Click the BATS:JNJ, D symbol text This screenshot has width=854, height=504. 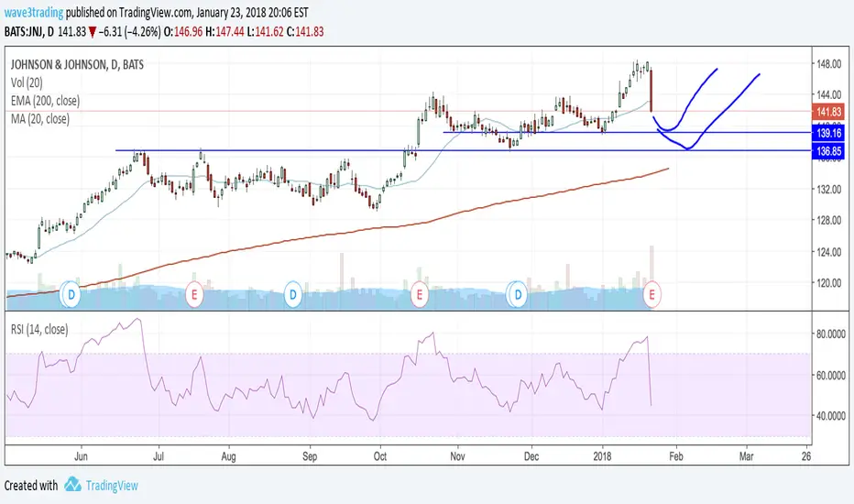click(x=29, y=31)
